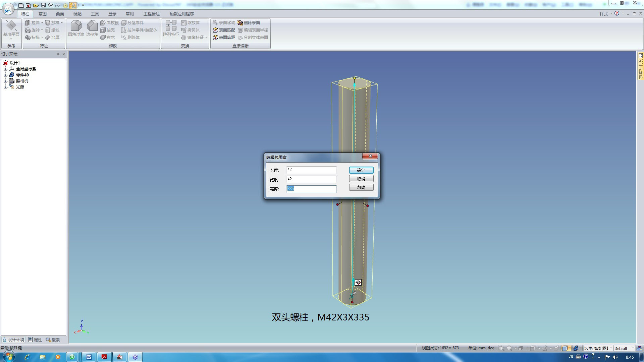Select the 布尔 boolean tool

point(107,37)
